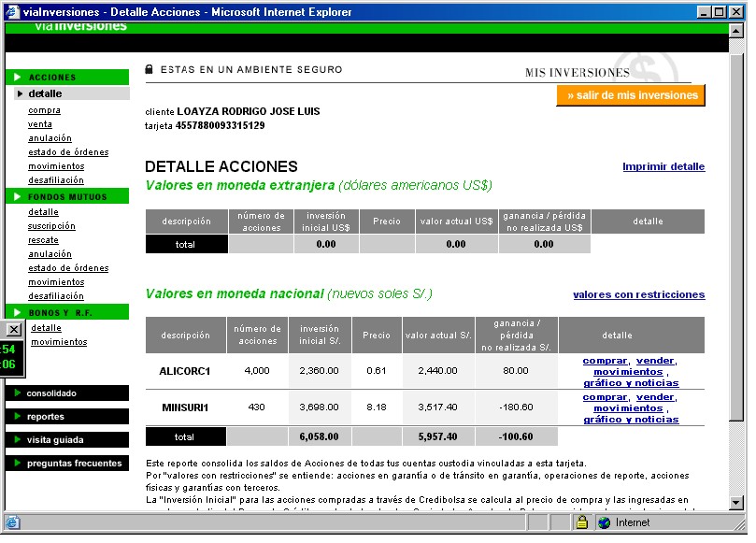The image size is (756, 543).
Task: Select the FONDOS MUTUOS header in sidebar
Action: [x=67, y=197]
